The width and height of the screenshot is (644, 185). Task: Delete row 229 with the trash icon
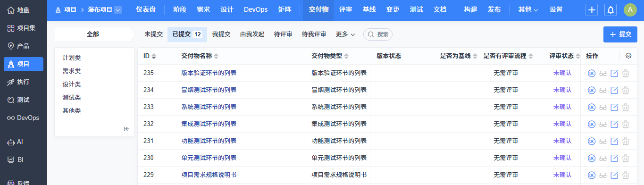[x=626, y=175]
